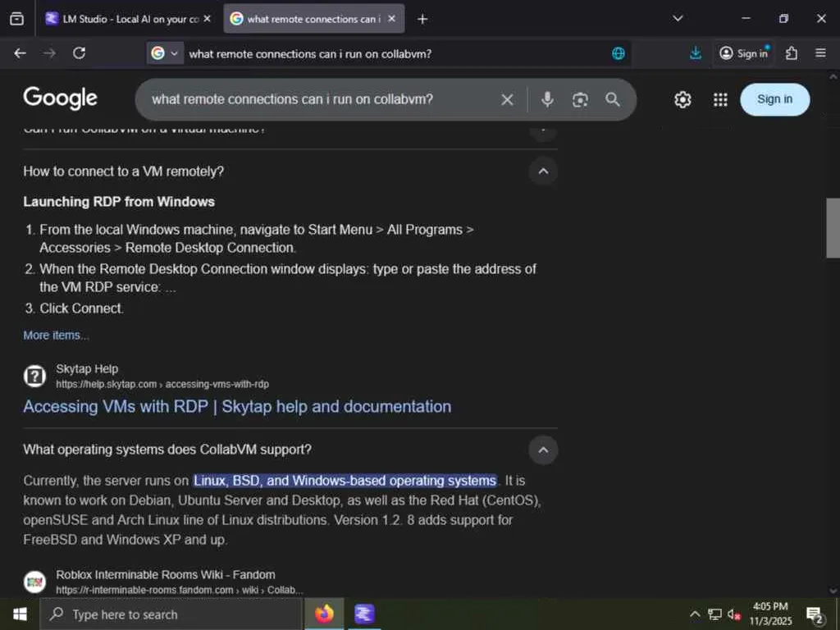Reload the current page
Viewport: 840px width, 630px height.
80,53
